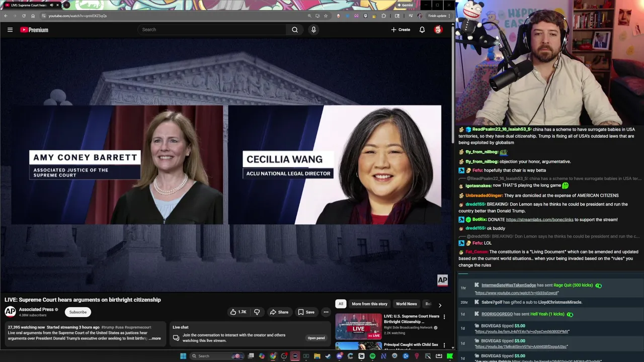Open LIVE: U.S. Supreme Court Hears video title

412,319
